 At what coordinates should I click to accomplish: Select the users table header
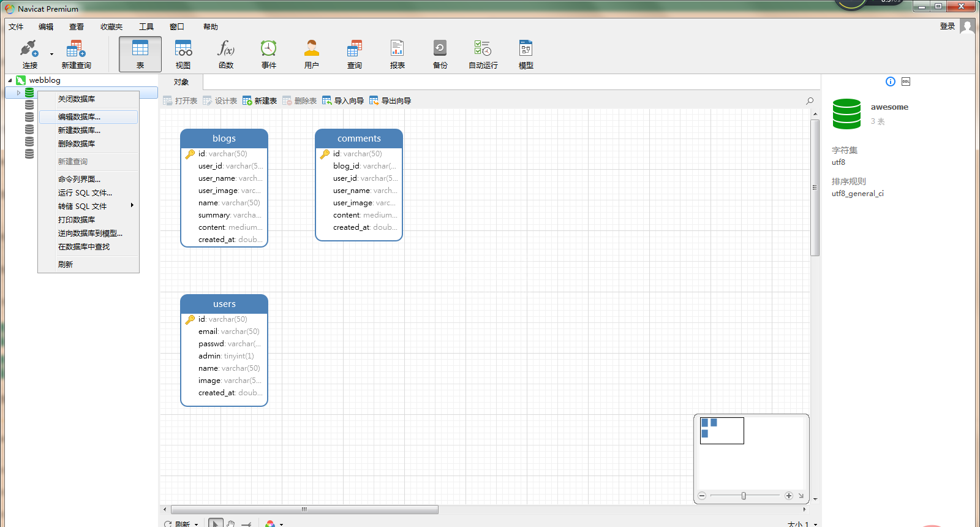tap(224, 304)
